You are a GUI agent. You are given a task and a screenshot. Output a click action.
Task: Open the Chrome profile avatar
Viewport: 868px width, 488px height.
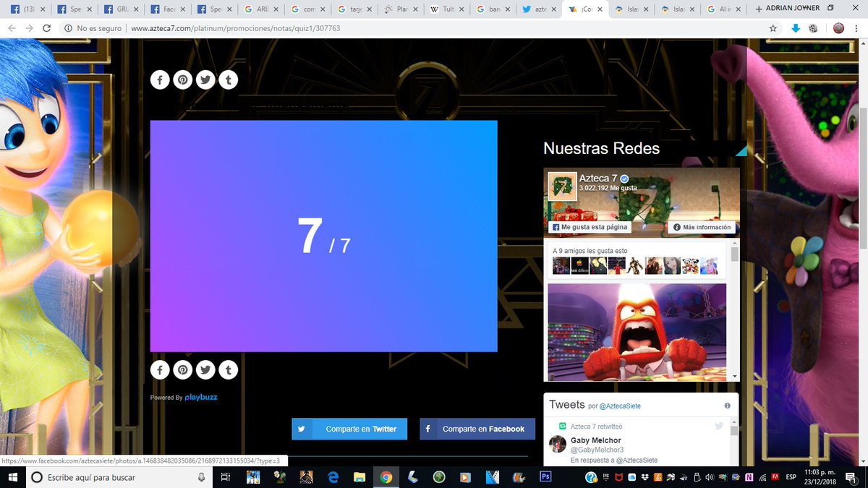839,28
